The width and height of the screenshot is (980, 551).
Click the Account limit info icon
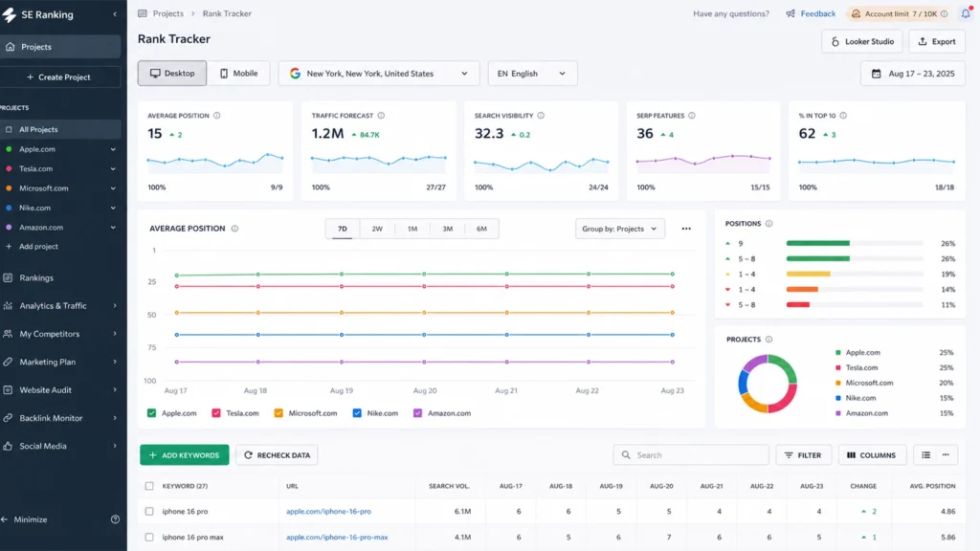coord(945,13)
